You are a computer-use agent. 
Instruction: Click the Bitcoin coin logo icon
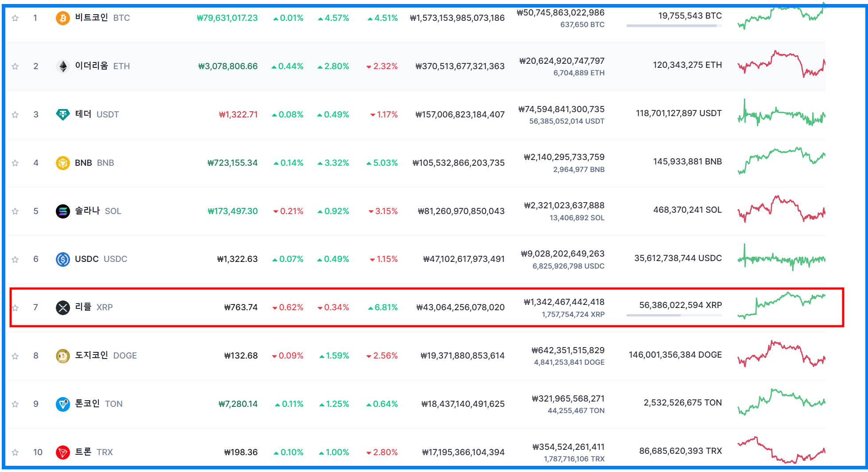click(63, 18)
